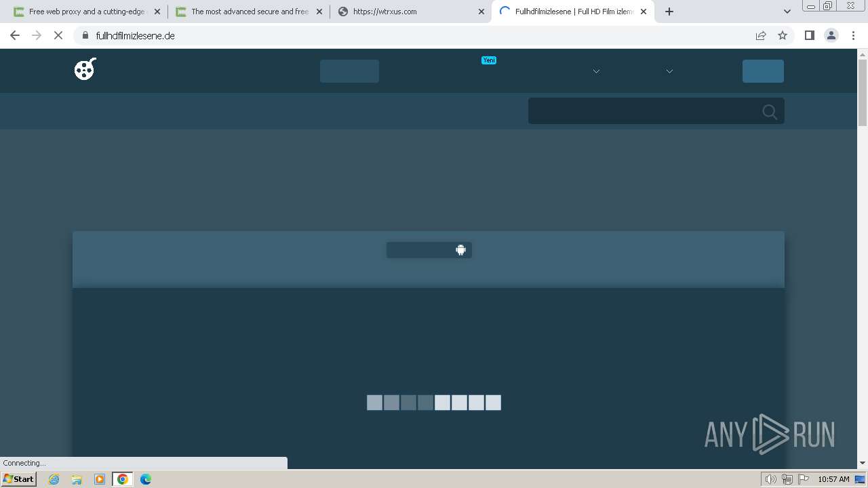The width and height of the screenshot is (868, 488).
Task: Open File Explorer from taskbar
Action: (x=77, y=479)
